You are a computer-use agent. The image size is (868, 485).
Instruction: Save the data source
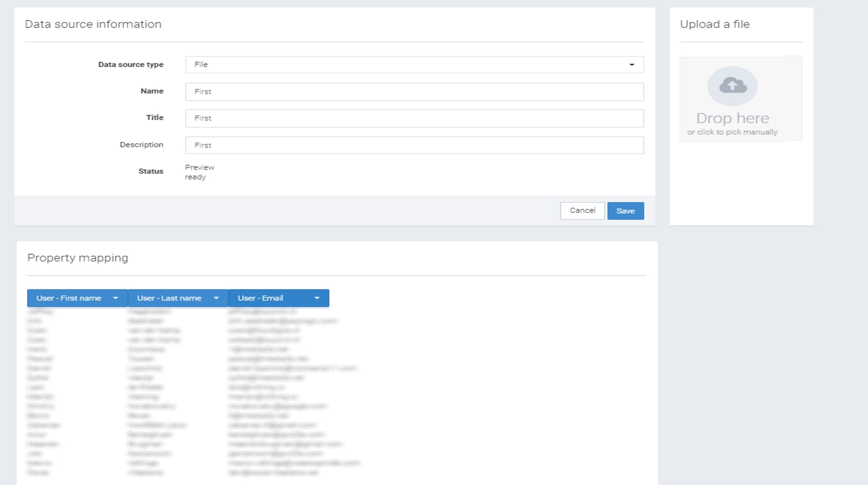[x=625, y=211]
